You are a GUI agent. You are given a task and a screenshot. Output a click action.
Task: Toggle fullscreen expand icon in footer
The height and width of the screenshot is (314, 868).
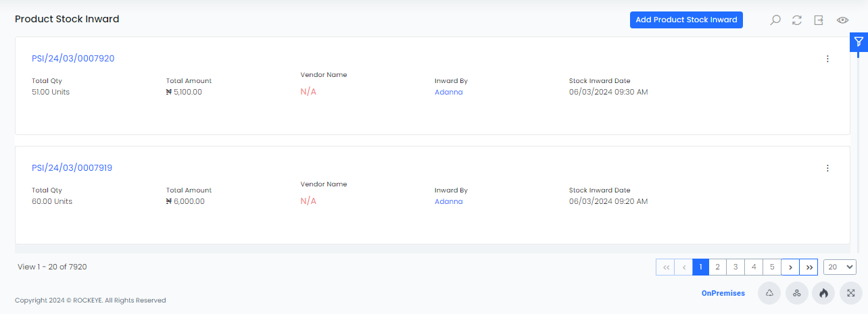coord(851,293)
